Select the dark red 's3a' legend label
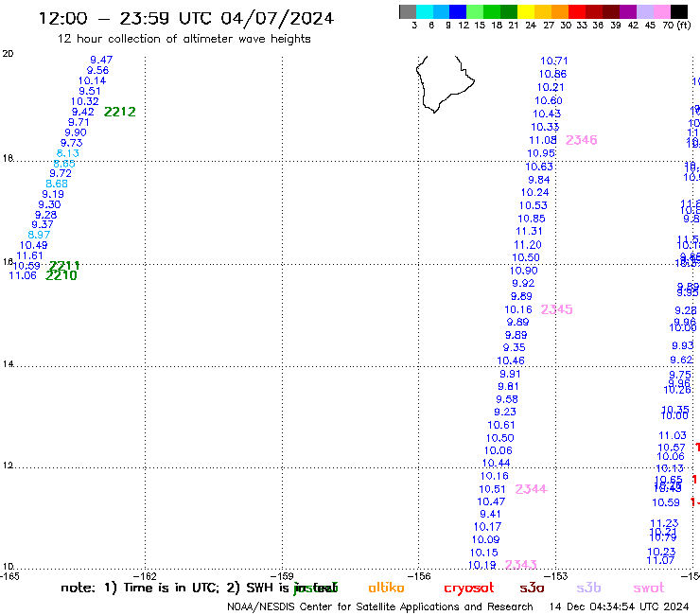The width and height of the screenshot is (700, 615). pos(532,589)
